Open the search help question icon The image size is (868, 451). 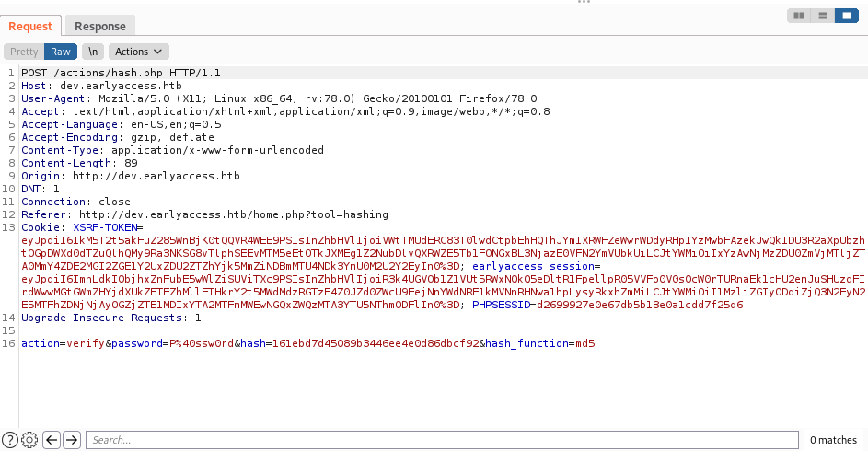point(10,440)
